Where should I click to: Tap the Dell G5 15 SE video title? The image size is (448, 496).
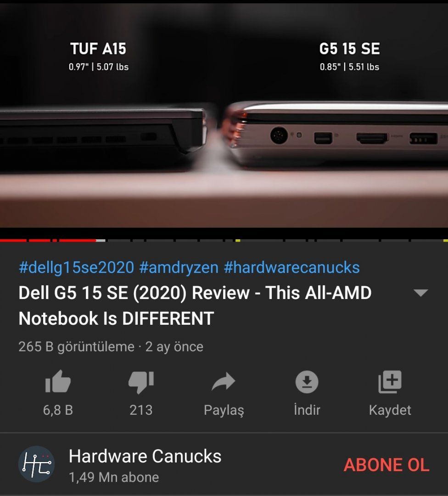coord(195,305)
